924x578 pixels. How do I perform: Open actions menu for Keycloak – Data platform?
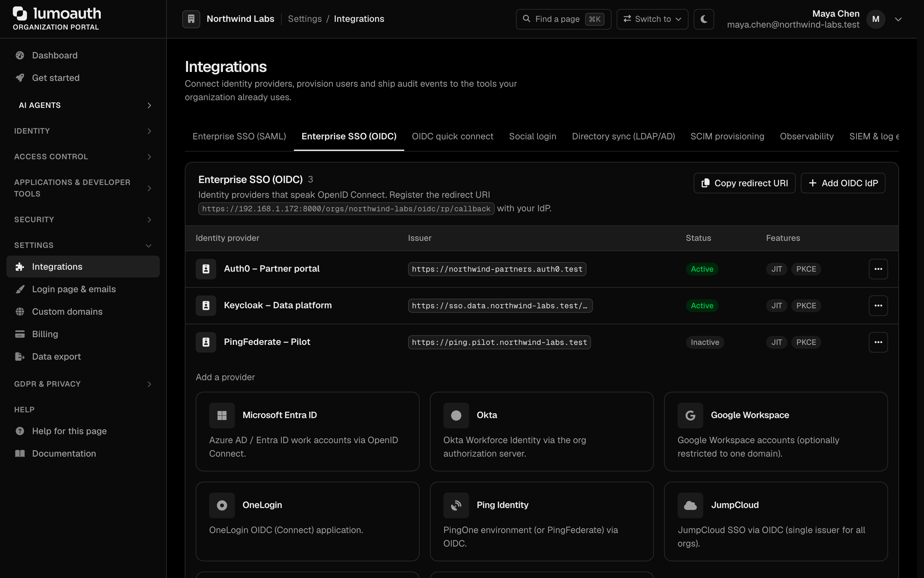(x=878, y=306)
